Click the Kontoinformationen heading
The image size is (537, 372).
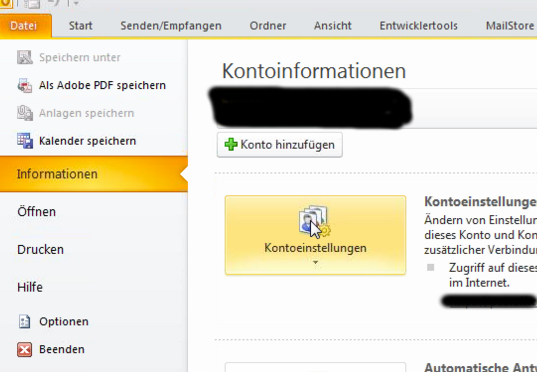(x=314, y=71)
